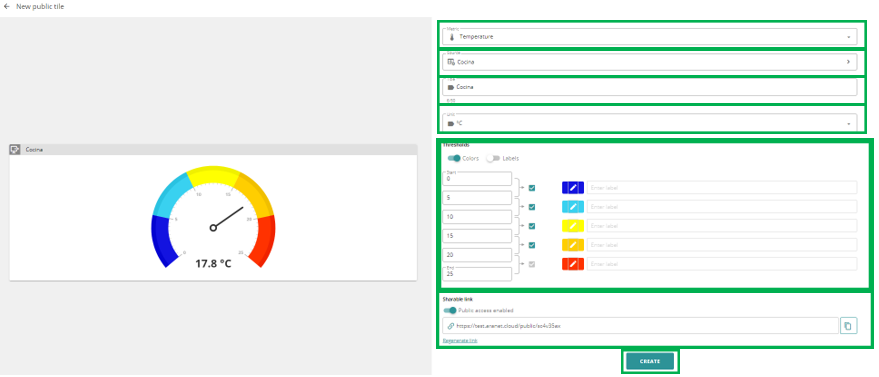The height and width of the screenshot is (377, 879).
Task: Click the gauge preview in Cocina tile
Action: point(213,216)
